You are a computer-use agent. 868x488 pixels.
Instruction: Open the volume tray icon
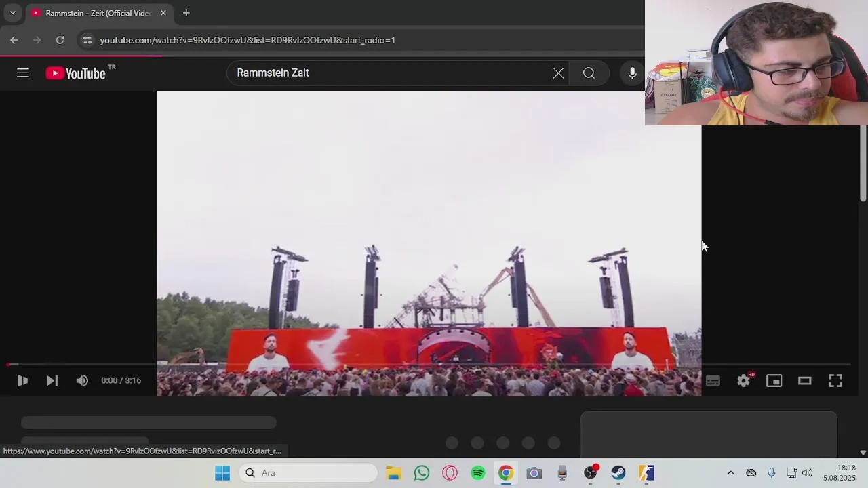coord(807,473)
